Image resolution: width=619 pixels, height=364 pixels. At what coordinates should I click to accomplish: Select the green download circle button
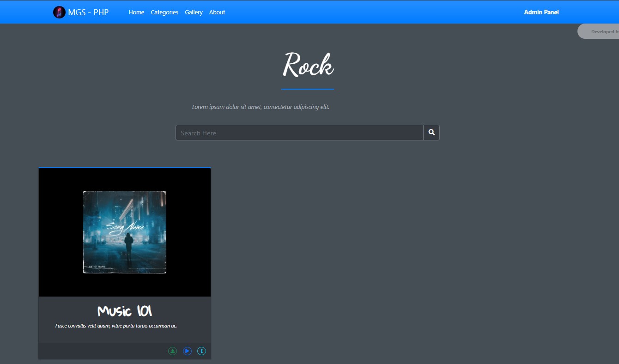(x=172, y=351)
